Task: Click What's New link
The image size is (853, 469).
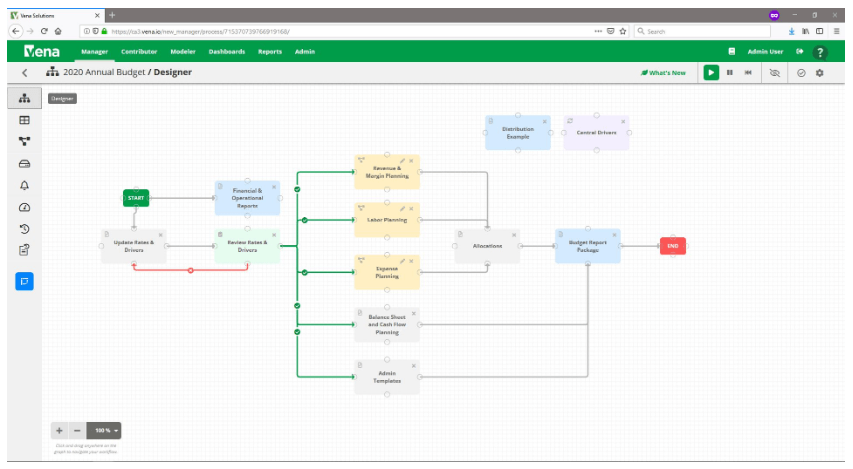Action: tap(663, 73)
